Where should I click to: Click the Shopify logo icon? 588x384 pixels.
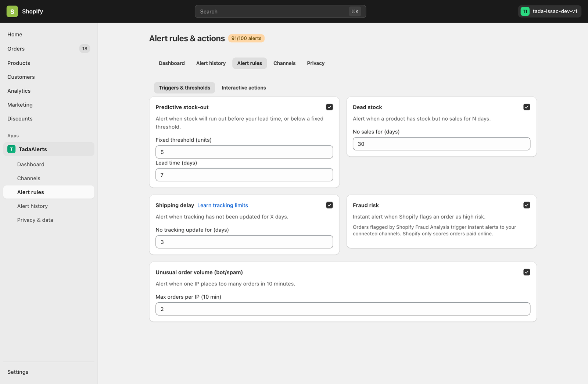coord(12,11)
